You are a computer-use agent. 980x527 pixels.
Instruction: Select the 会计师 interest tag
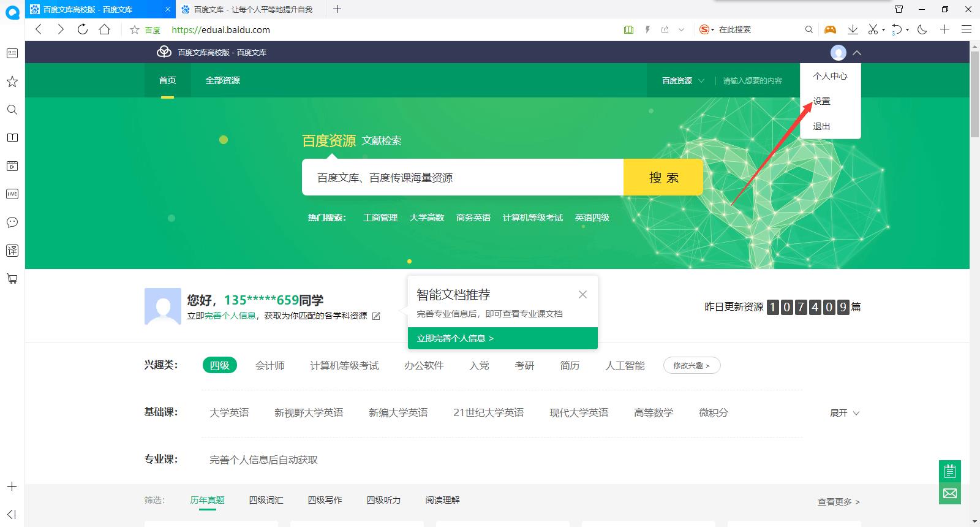point(270,366)
